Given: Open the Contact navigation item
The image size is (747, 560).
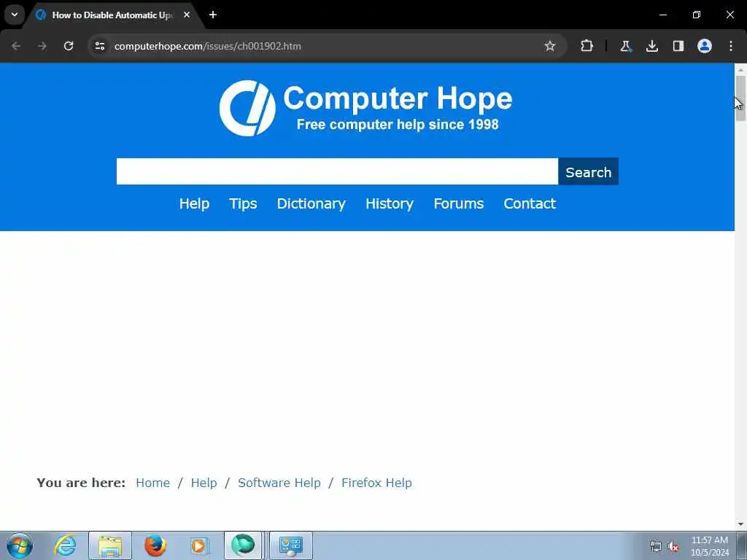Looking at the screenshot, I should point(530,204).
